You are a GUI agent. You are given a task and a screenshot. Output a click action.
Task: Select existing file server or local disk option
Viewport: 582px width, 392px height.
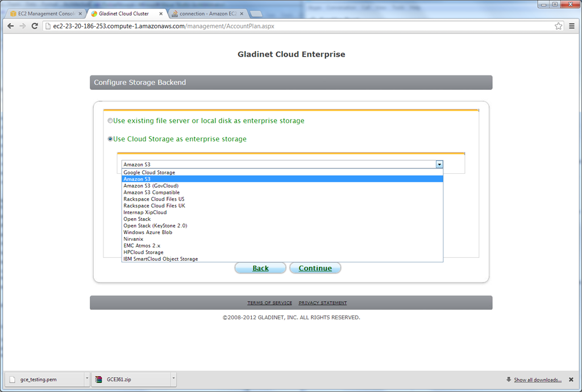pos(110,120)
